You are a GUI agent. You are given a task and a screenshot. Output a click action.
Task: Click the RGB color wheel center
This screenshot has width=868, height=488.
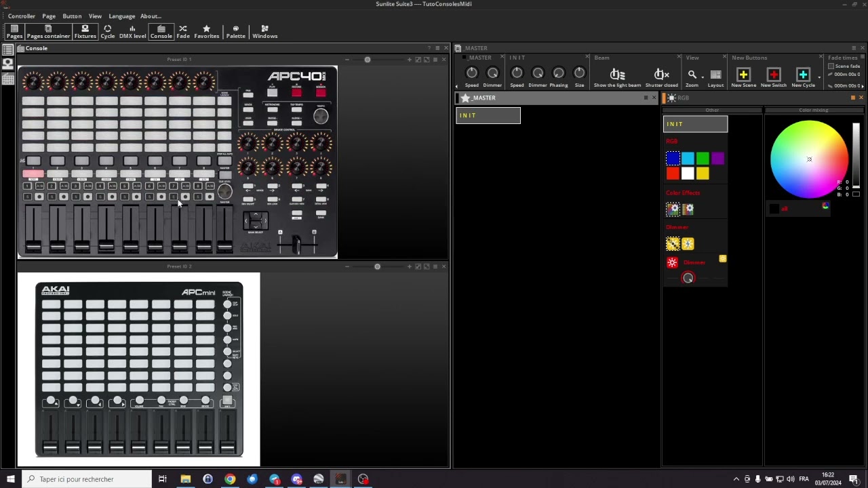809,159
